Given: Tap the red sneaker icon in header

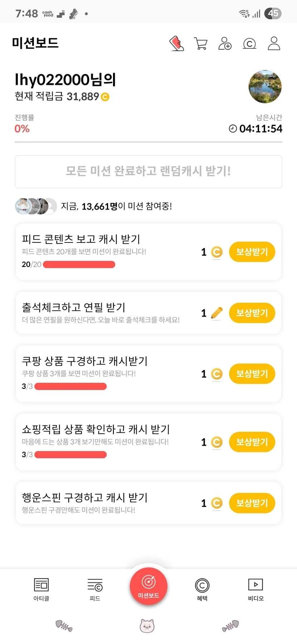Looking at the screenshot, I should pyautogui.click(x=176, y=44).
